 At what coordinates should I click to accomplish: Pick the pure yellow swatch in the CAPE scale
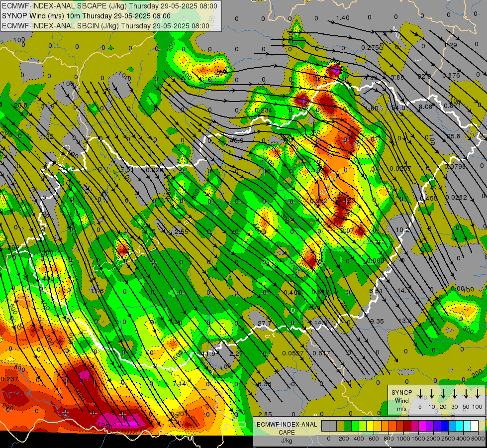(x=370, y=426)
